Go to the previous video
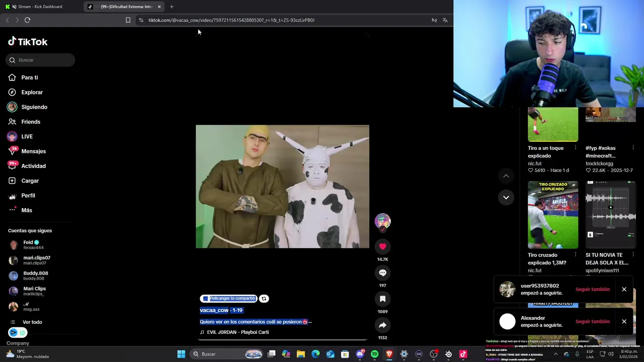 coord(506,176)
